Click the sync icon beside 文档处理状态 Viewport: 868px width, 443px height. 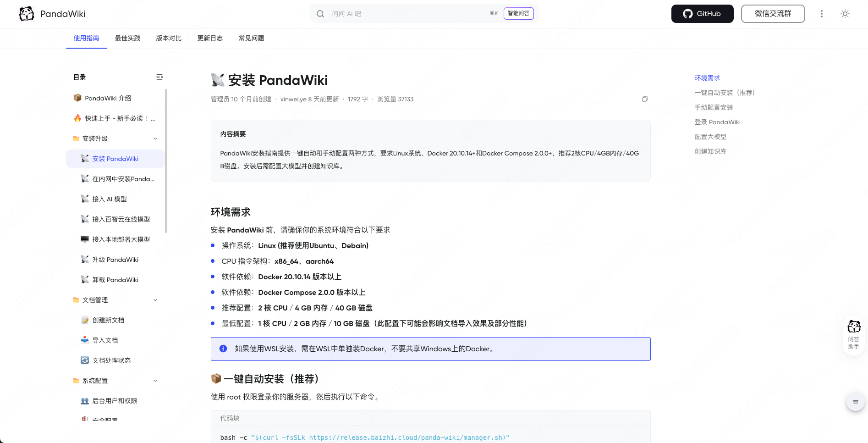85,360
